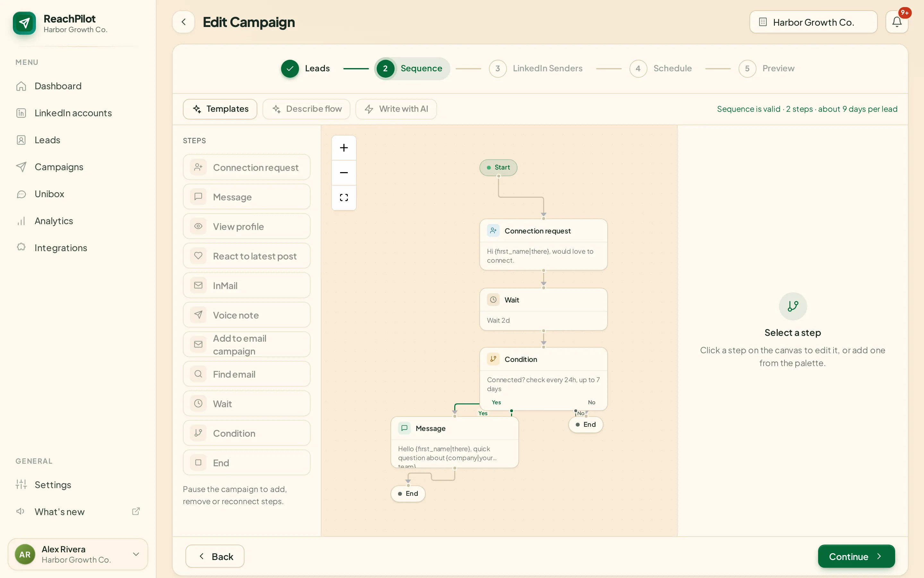924x578 pixels.
Task: Open the notifications bell
Action: click(896, 22)
